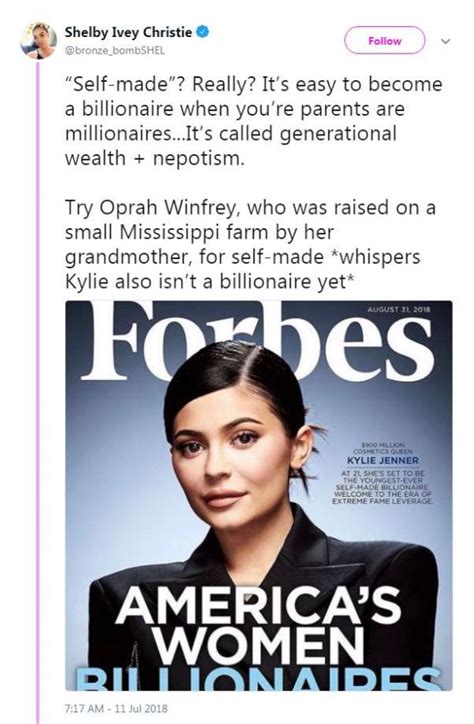
Task: Click the blue verified badge icon
Action: pos(203,32)
